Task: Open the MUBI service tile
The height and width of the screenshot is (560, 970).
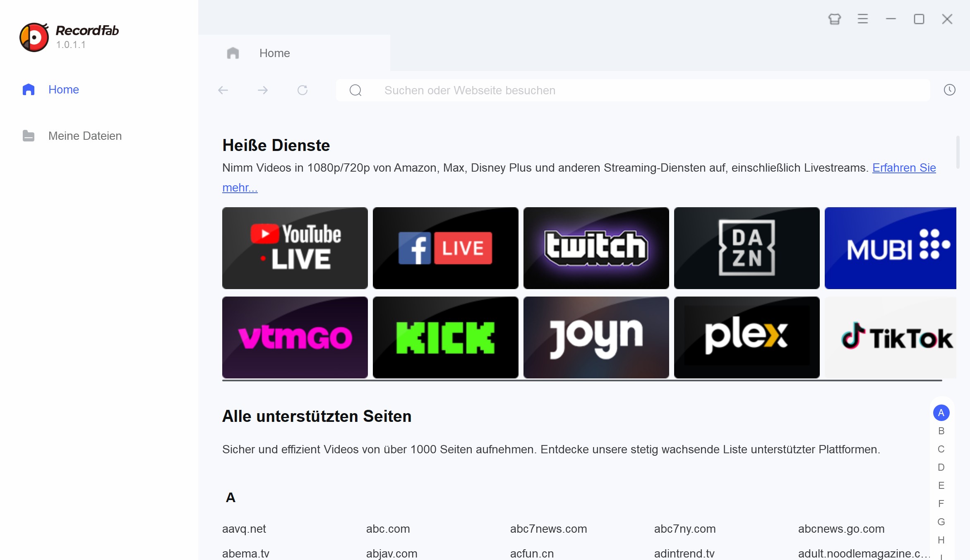Action: click(x=890, y=248)
